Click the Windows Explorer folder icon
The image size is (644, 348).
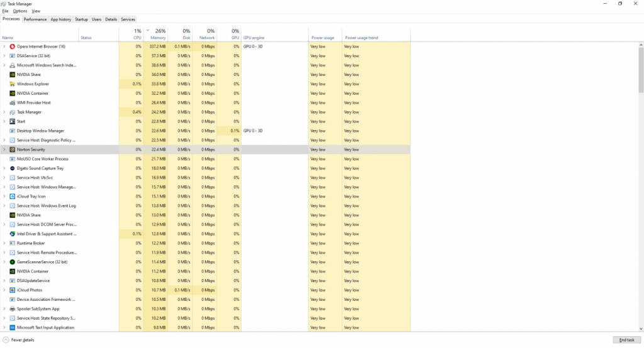(13, 84)
